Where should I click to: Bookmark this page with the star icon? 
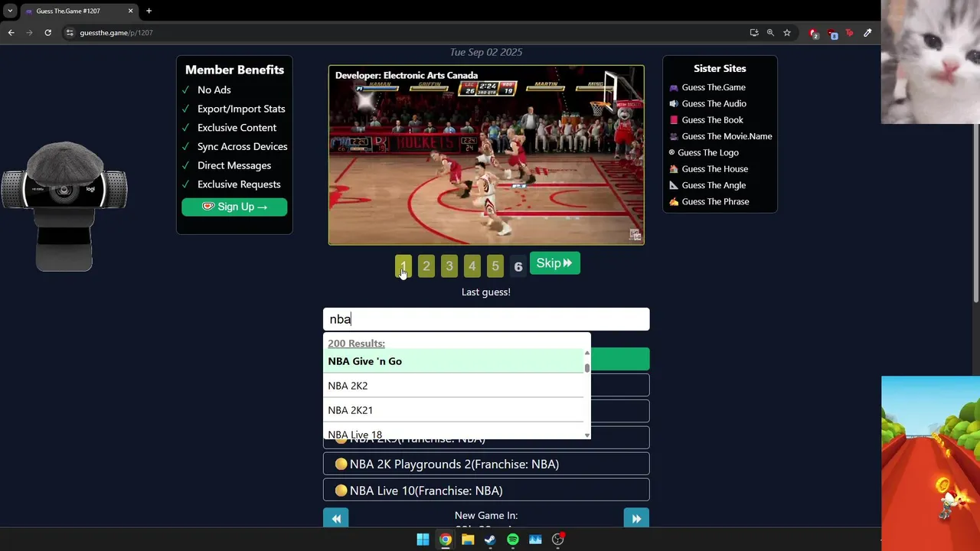click(786, 33)
